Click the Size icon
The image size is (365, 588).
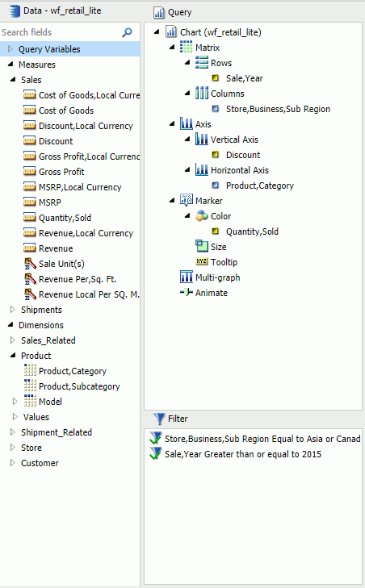[x=202, y=246]
